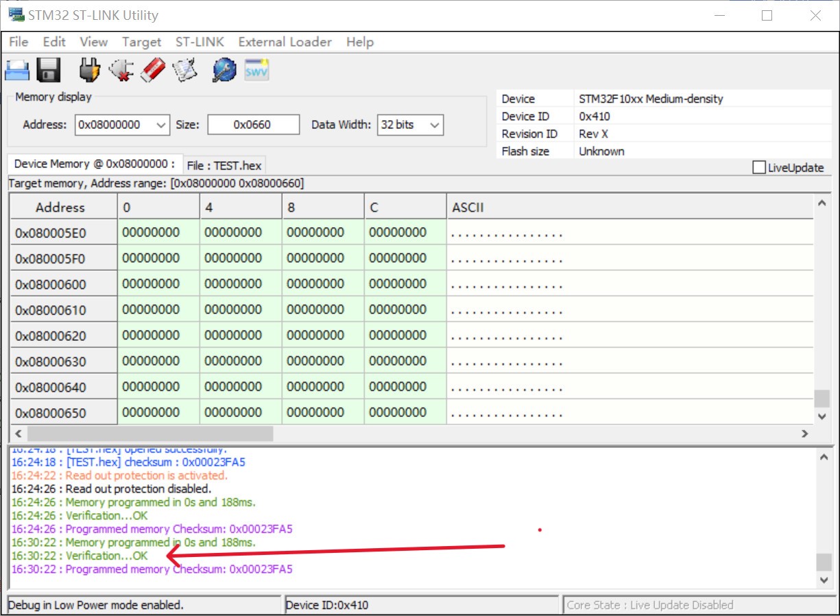Click column C cell in row 0x08000650
This screenshot has height=616, width=840.
tap(405, 412)
